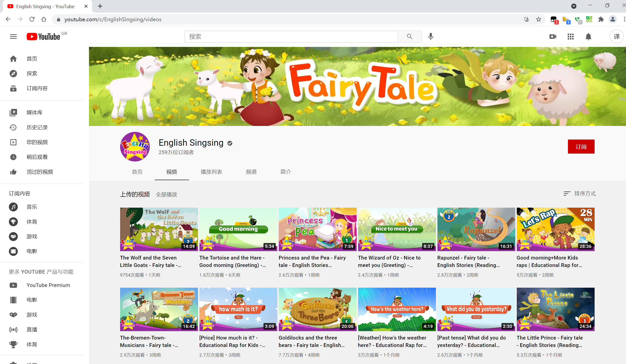Subscribe to English Singsing channel
Screen dimensions: 626x364
(x=581, y=147)
